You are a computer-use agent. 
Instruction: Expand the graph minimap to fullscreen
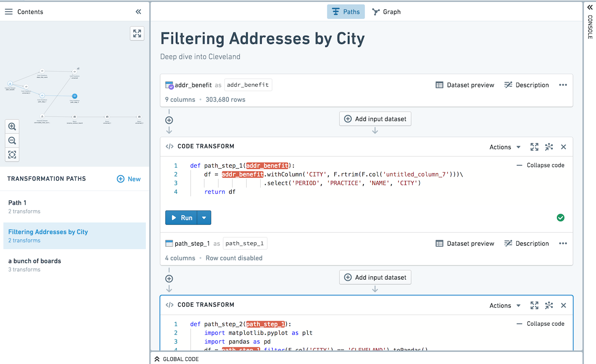137,33
